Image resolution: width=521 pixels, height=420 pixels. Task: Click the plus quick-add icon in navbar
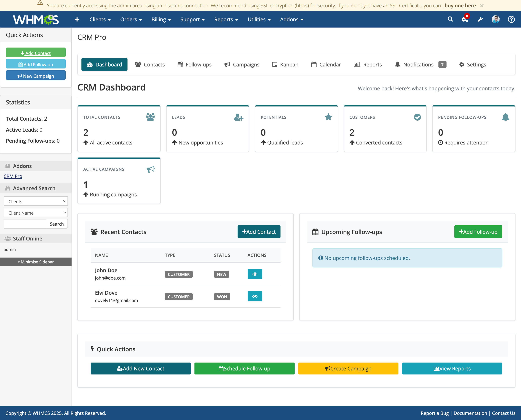[x=77, y=19]
